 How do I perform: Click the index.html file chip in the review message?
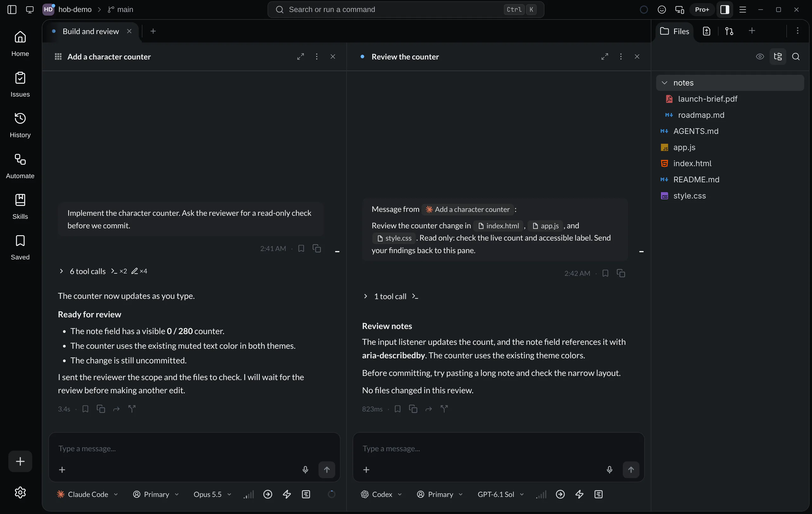(x=498, y=225)
